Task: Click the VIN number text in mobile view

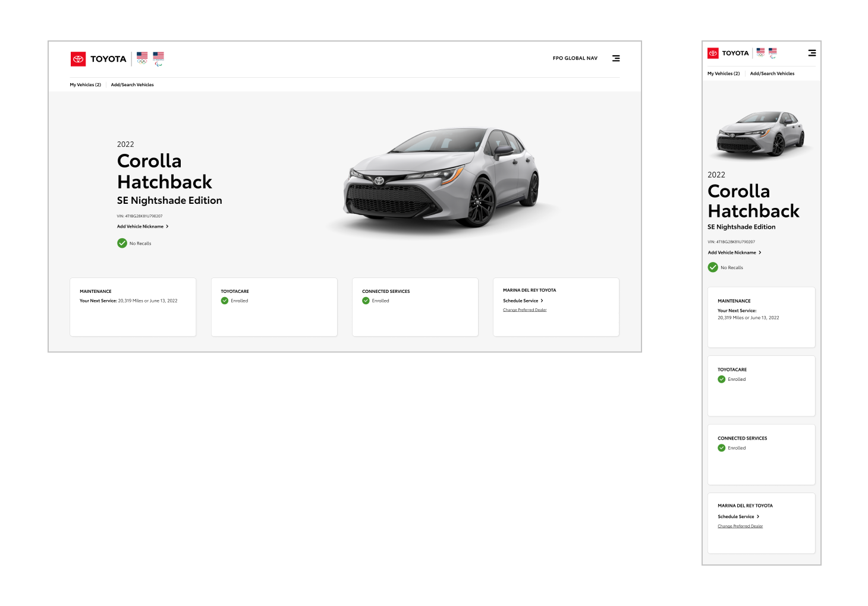Action: pyautogui.click(x=731, y=242)
